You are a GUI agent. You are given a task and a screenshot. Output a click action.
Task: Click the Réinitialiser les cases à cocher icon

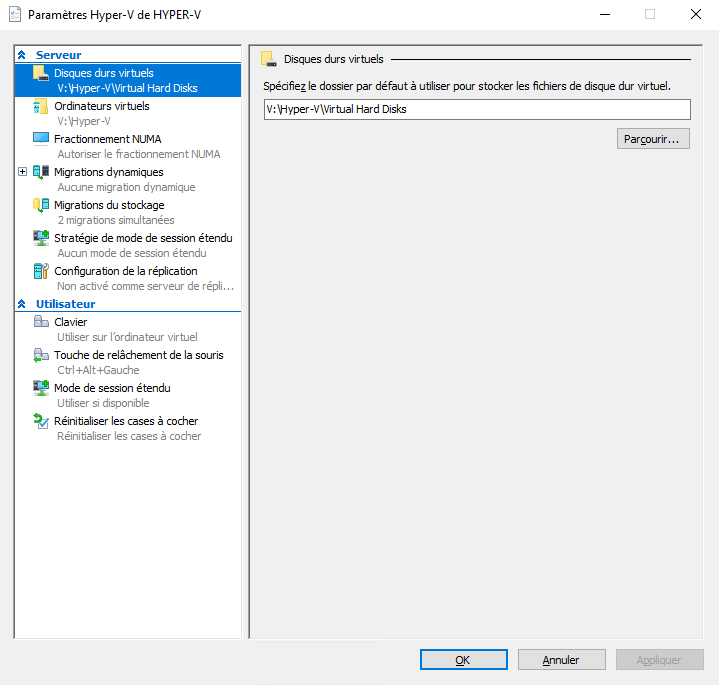coord(41,421)
